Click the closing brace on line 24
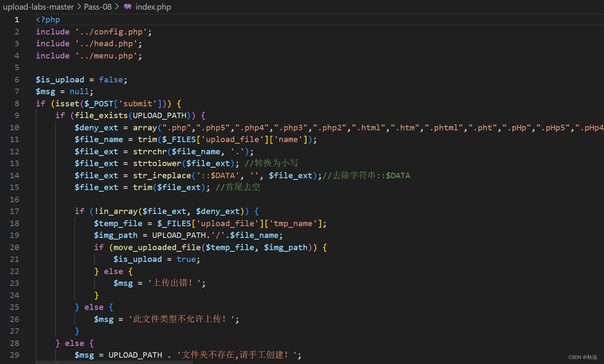This screenshot has width=604, height=364. tap(96, 295)
